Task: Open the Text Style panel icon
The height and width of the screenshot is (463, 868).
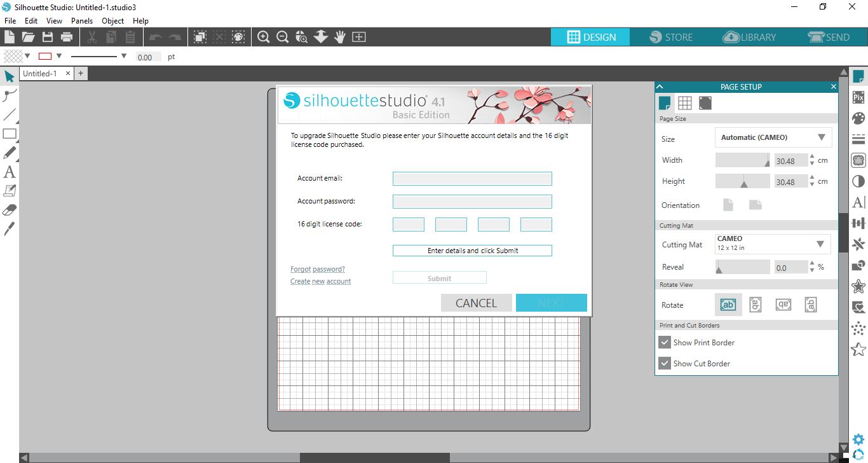Action: (x=858, y=202)
